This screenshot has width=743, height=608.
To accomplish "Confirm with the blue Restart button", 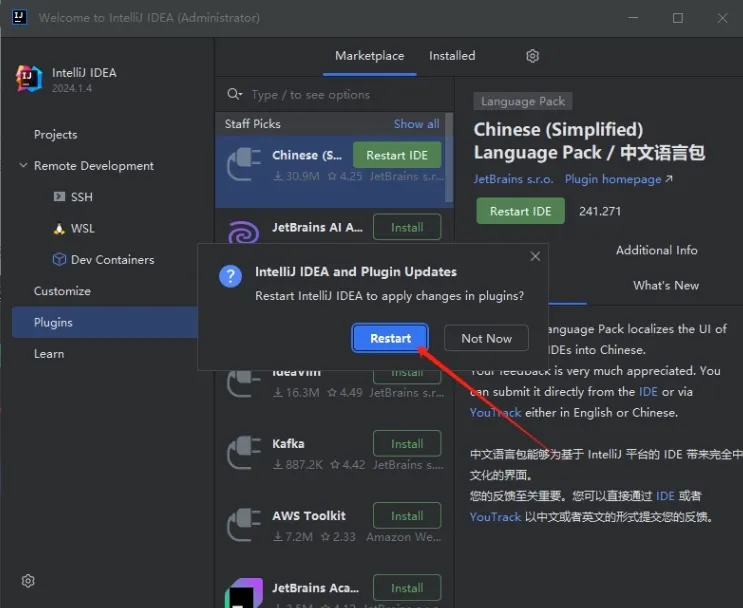I will (x=390, y=338).
